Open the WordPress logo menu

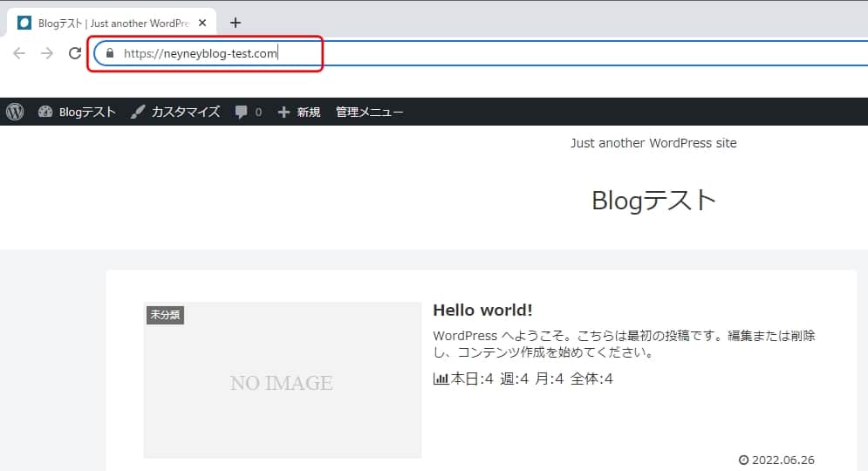(x=15, y=112)
